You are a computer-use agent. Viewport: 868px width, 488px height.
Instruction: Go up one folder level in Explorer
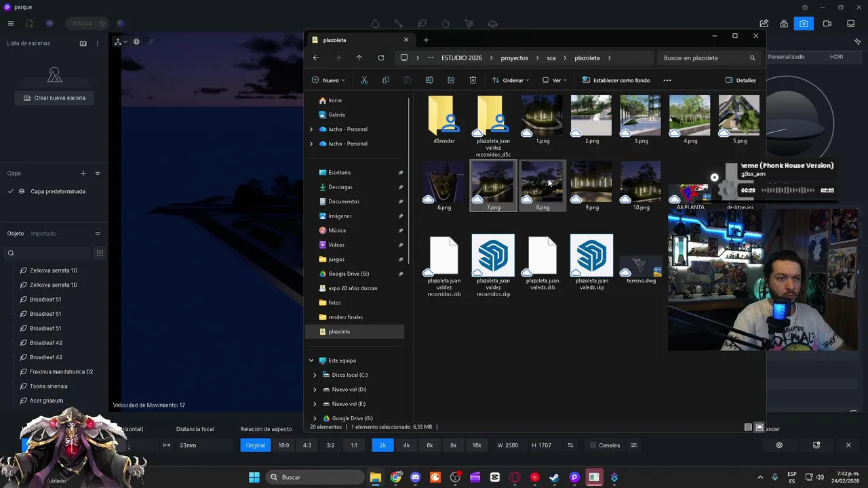pos(359,58)
